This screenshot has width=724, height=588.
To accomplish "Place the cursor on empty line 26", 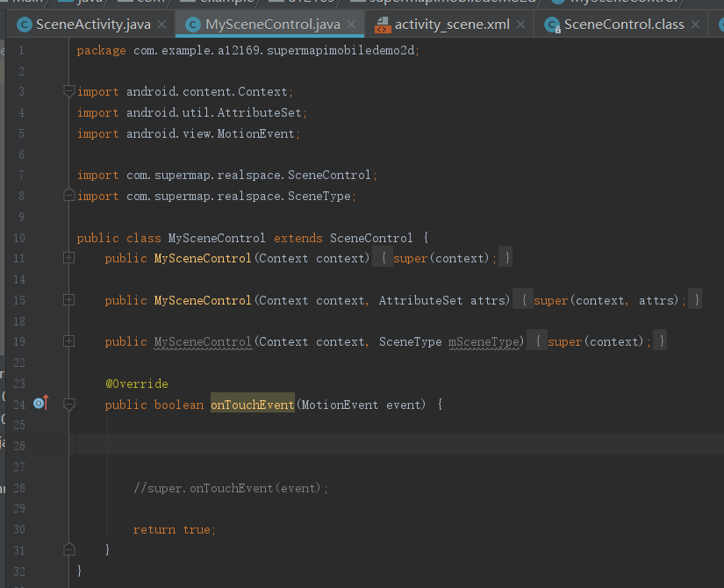I will click(x=397, y=444).
